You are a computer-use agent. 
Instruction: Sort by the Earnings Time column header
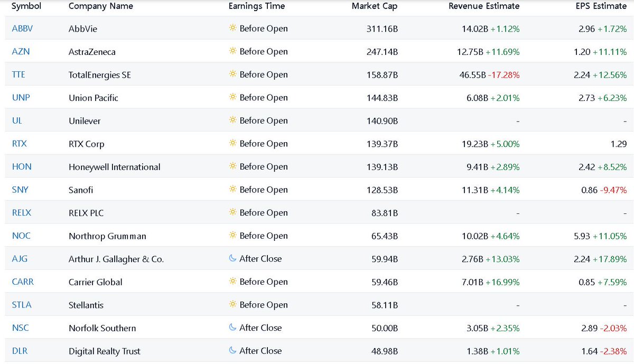point(257,6)
